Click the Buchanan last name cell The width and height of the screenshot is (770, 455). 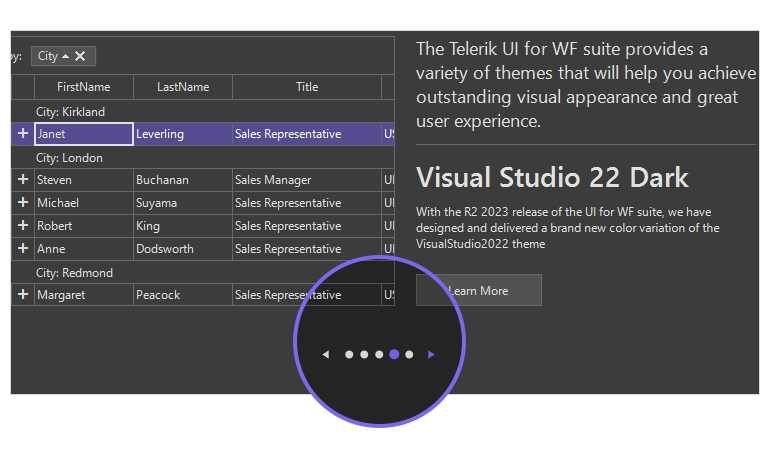[x=183, y=180]
